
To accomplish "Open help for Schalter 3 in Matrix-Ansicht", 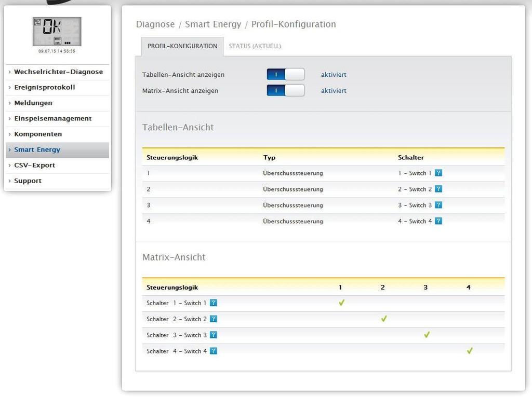I will [213, 335].
